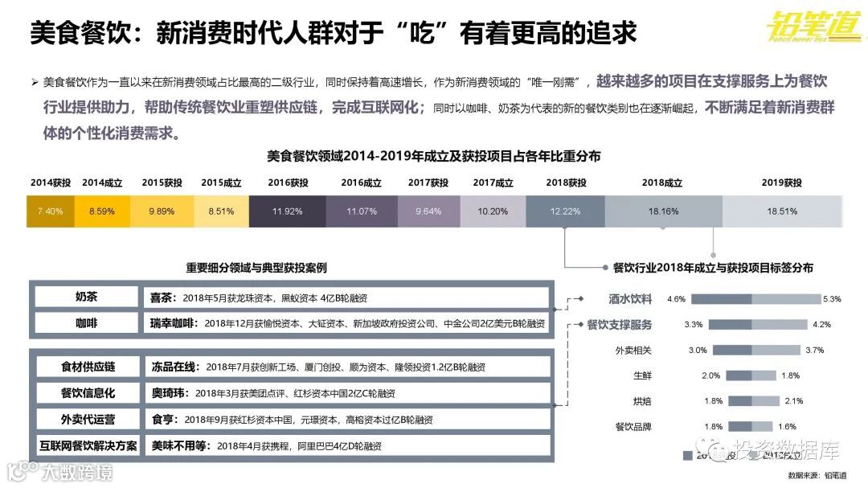
Task: Click the 外卖相关 horizontal bar
Action: point(756,350)
